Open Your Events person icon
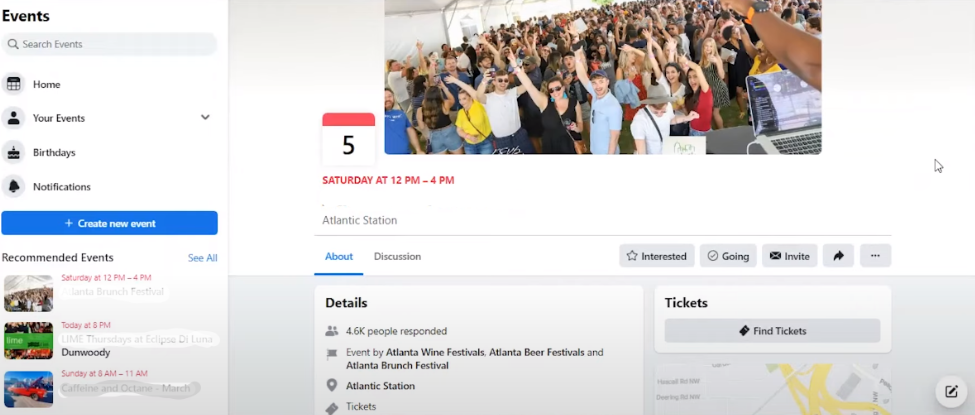 pos(14,118)
